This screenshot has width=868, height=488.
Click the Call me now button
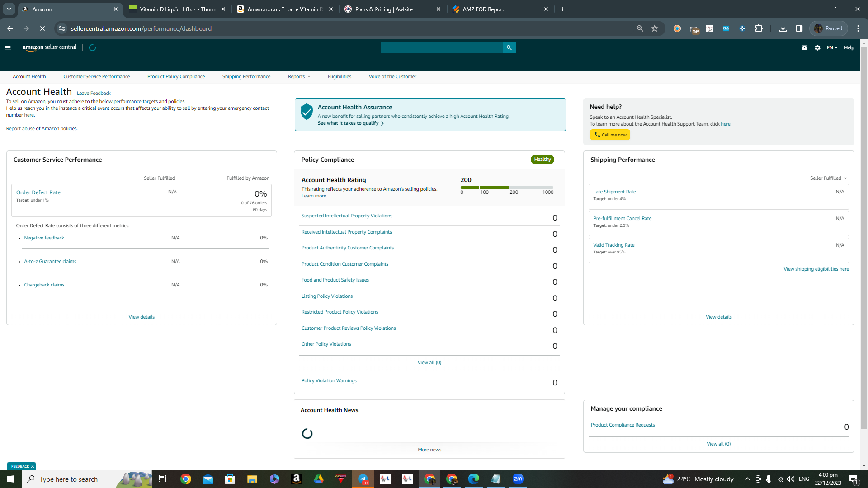pyautogui.click(x=610, y=135)
